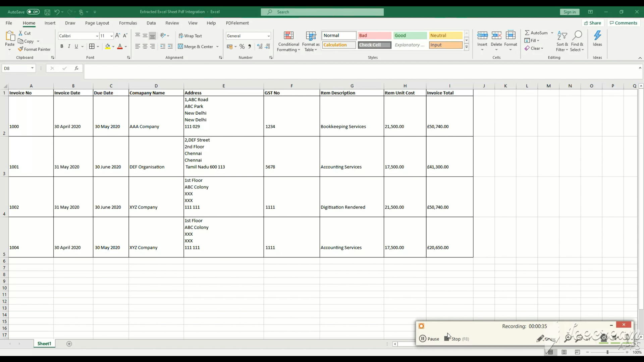
Task: Open the PDFelement tab
Action: [x=237, y=23]
